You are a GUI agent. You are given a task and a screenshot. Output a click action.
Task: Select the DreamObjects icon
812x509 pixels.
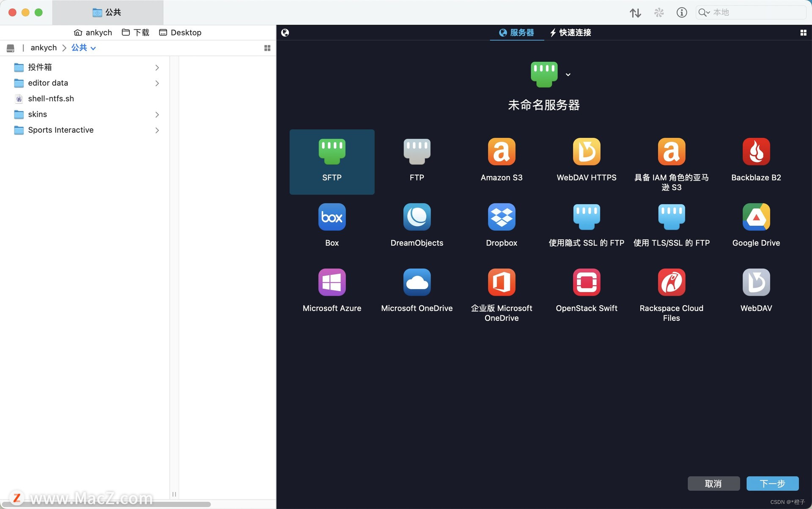click(x=417, y=217)
